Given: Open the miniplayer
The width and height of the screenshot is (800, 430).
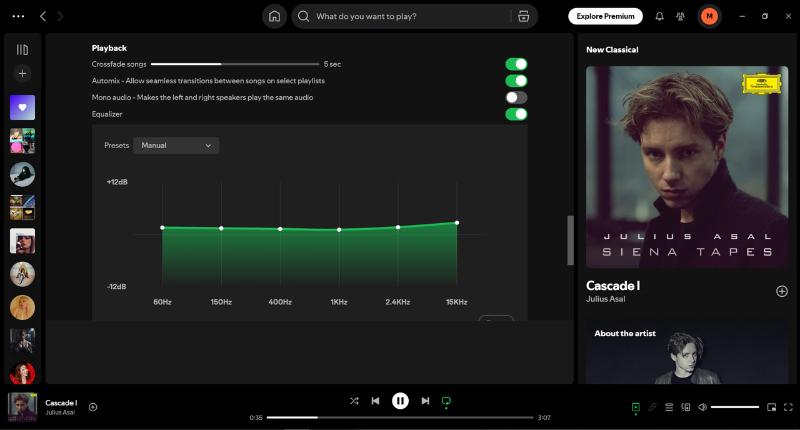Looking at the screenshot, I should pyautogui.click(x=771, y=407).
